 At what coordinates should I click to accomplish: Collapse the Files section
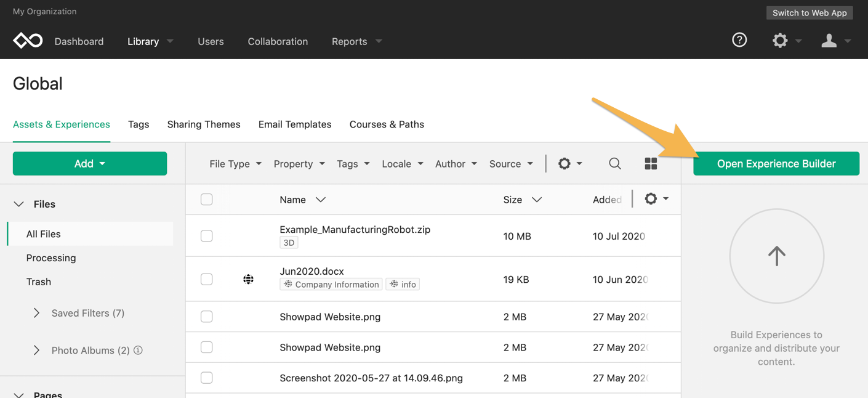19,204
